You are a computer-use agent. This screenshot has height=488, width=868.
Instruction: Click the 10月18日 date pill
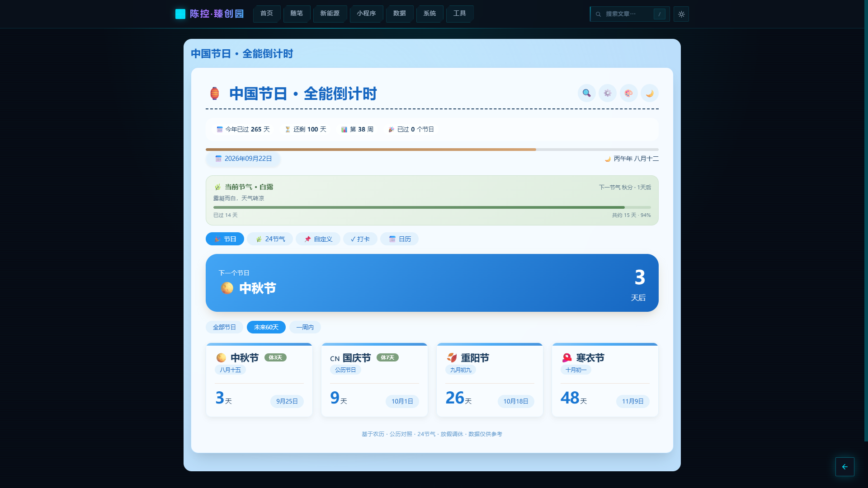click(x=516, y=401)
